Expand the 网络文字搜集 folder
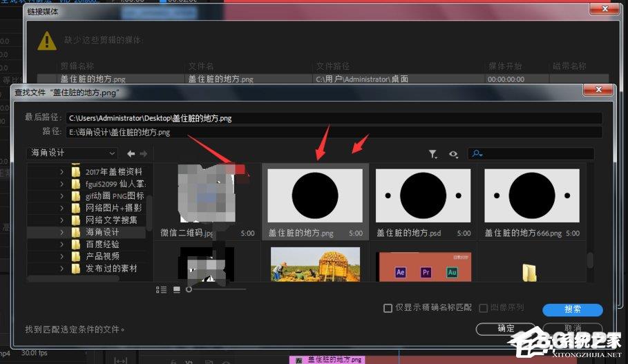Viewport: 628px width, 364px height. click(x=61, y=220)
